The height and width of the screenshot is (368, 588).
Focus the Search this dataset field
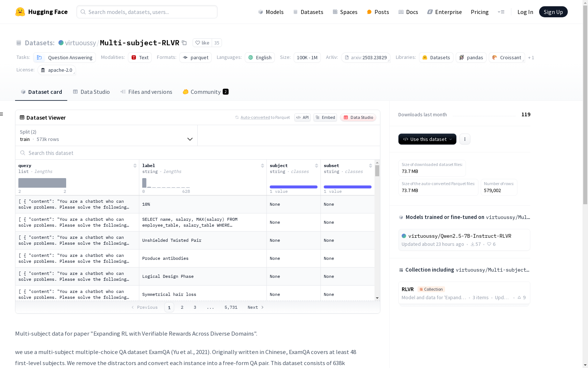198,153
